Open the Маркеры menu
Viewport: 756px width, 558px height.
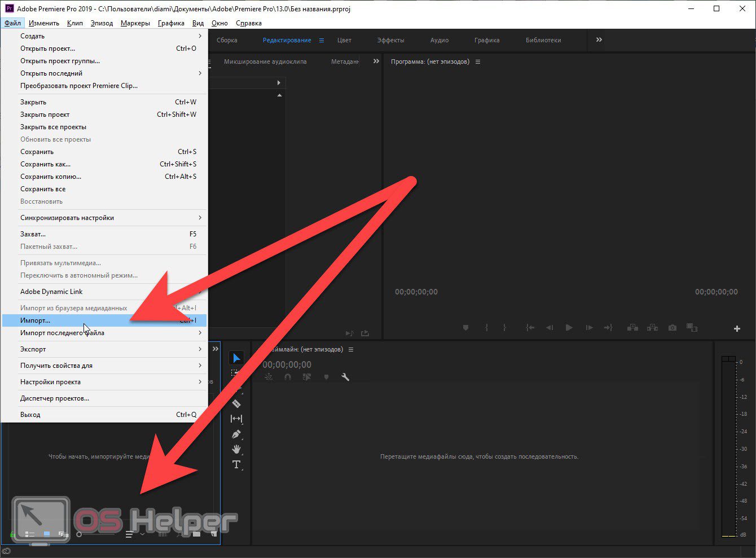pyautogui.click(x=135, y=23)
